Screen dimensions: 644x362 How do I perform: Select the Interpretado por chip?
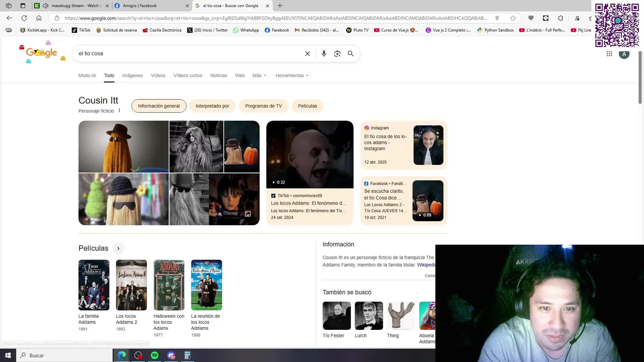(212, 106)
